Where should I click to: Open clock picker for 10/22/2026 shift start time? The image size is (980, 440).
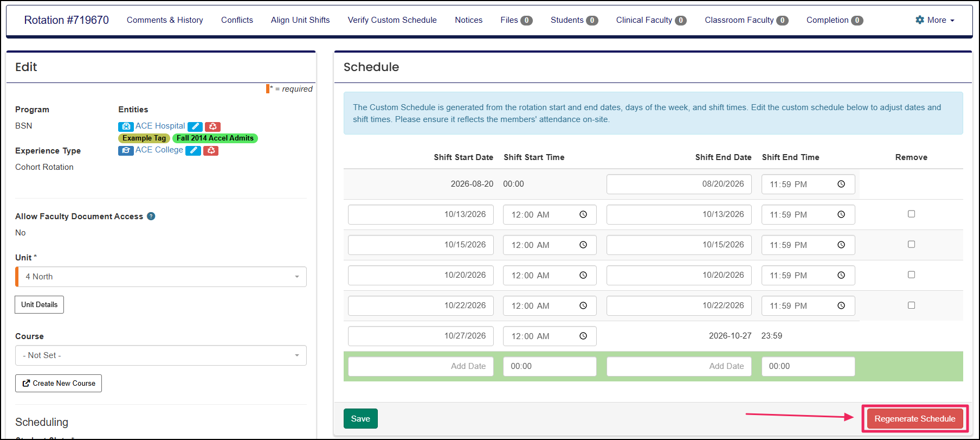pyautogui.click(x=583, y=305)
